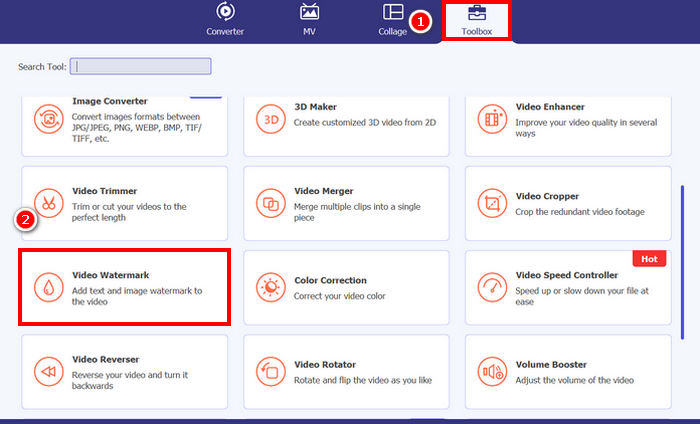Open the MV tab

tap(310, 20)
